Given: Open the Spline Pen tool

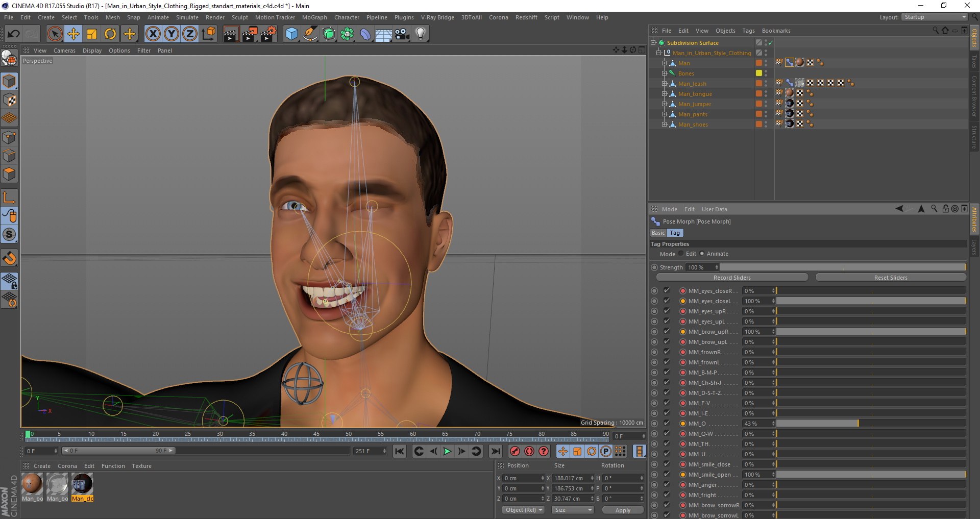Looking at the screenshot, I should pos(310,34).
